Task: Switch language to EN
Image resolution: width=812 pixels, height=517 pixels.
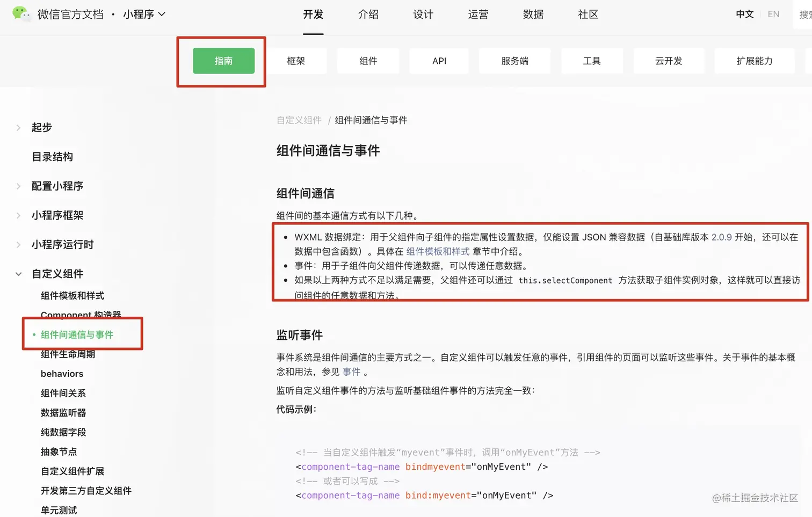Action: click(x=773, y=14)
